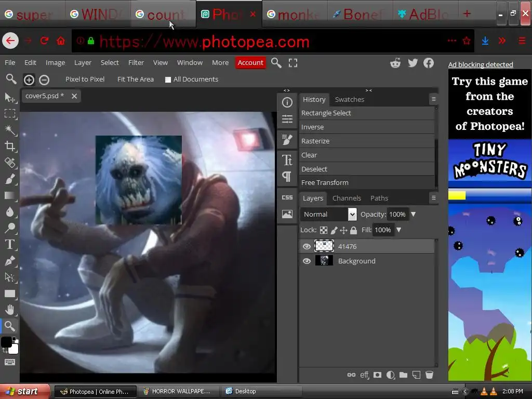
Task: Click the search magnifier icon beside Account
Action: point(276,63)
